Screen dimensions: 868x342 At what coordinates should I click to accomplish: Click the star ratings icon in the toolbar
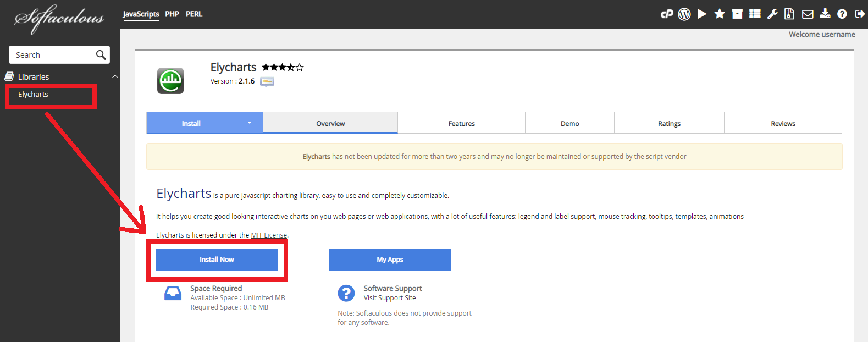coord(720,14)
